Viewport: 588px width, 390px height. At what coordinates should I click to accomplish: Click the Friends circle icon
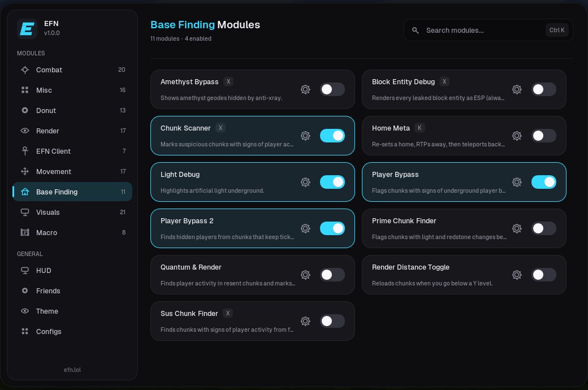point(25,291)
